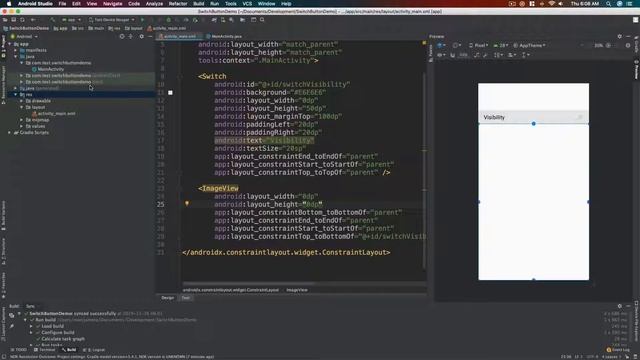
Task: Click the Make Project hammer icon
Action: click(x=53, y=20)
